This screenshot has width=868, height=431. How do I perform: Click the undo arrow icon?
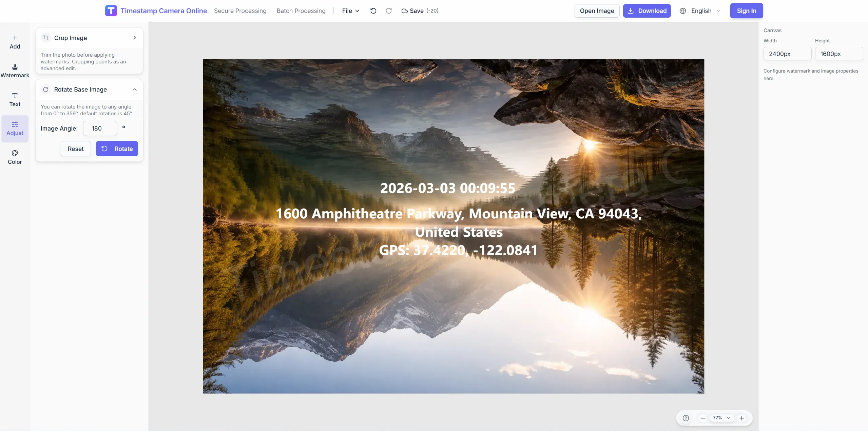tap(373, 11)
